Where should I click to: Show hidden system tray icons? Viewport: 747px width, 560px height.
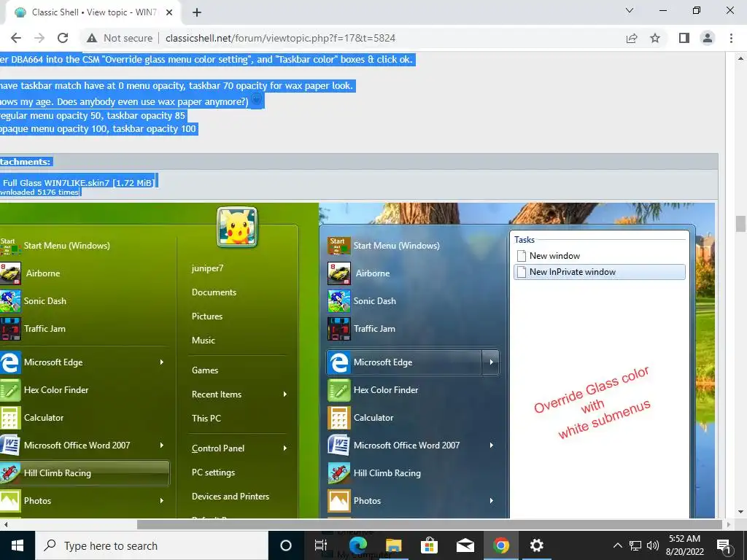click(x=617, y=545)
